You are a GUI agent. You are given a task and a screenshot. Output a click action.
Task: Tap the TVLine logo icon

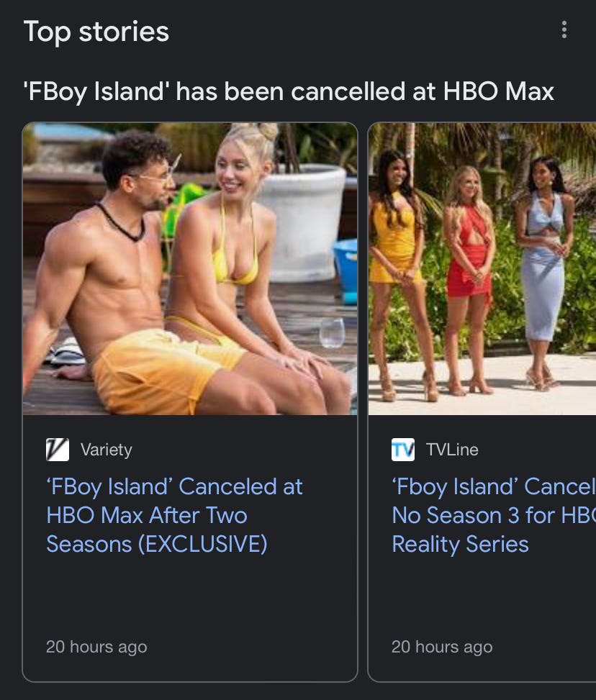[403, 450]
